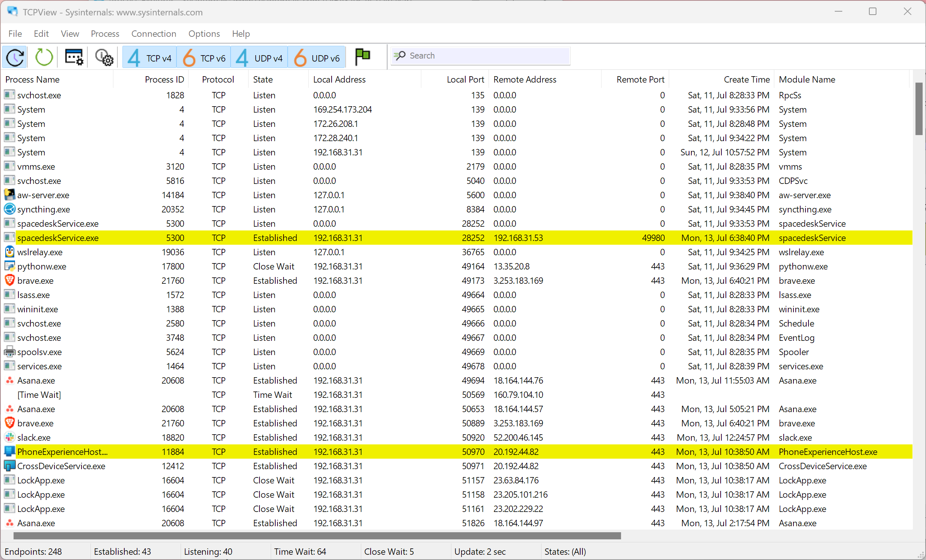
Task: Click the horizontal scrollbar thumb
Action: pos(317,535)
